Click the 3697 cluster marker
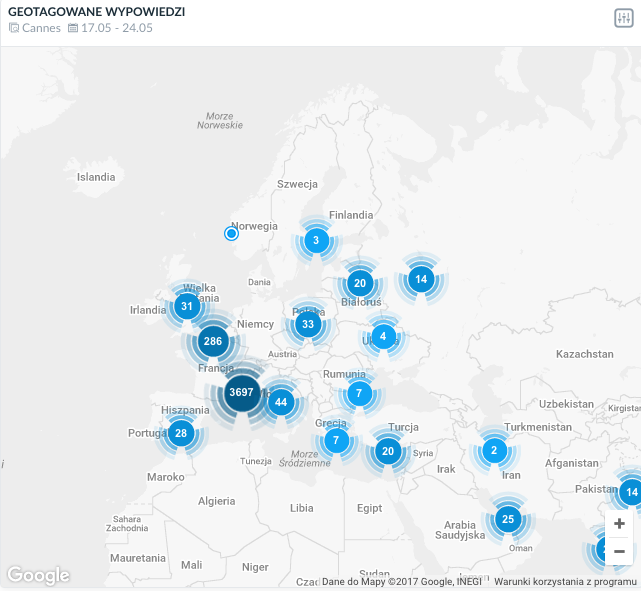Viewport: 641px width, 591px height. point(242,392)
